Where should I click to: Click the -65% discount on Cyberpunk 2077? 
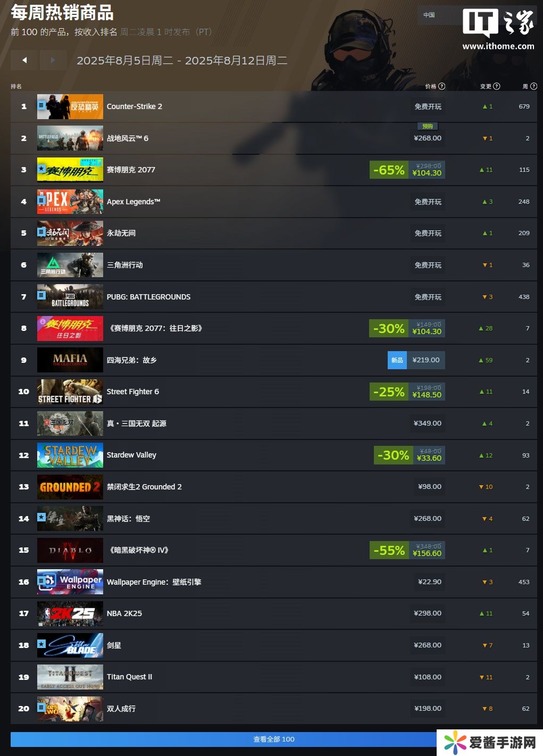pos(389,170)
